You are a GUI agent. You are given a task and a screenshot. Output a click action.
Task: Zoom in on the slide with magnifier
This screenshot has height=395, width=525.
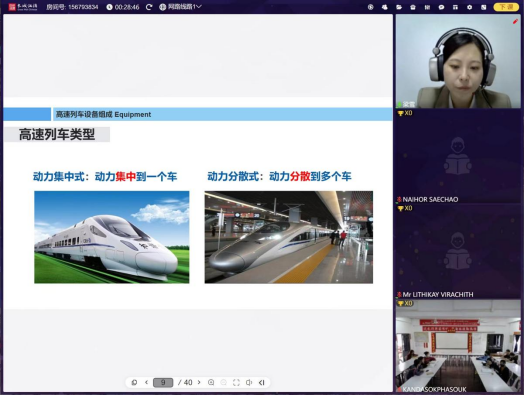[x=211, y=382]
